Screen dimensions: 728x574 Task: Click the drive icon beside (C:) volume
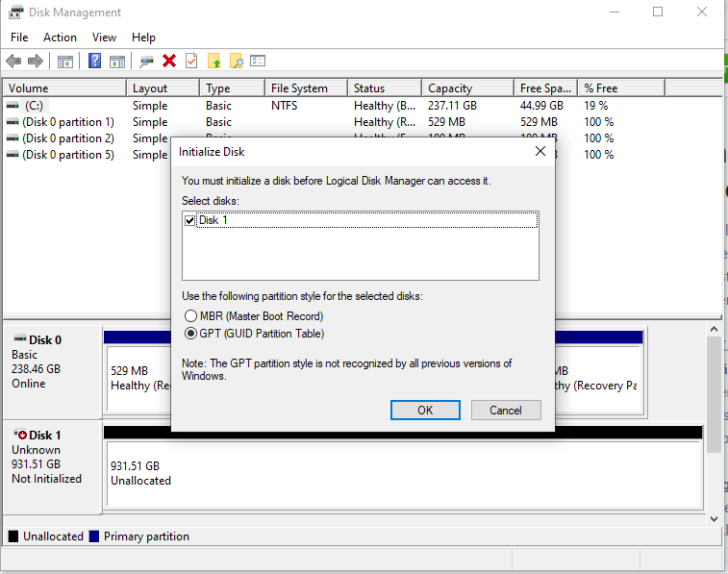click(13, 106)
